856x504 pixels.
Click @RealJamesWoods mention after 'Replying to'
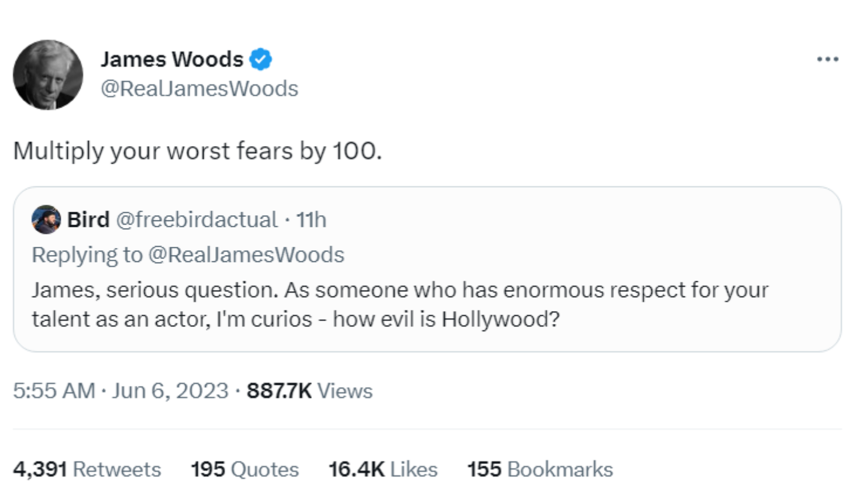click(x=246, y=255)
